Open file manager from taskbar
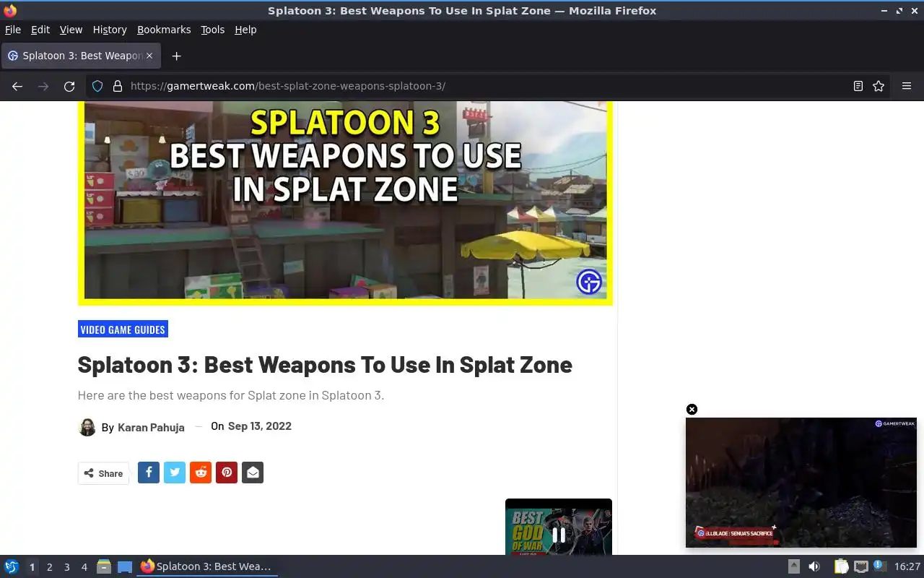Image resolution: width=924 pixels, height=578 pixels. [104, 566]
